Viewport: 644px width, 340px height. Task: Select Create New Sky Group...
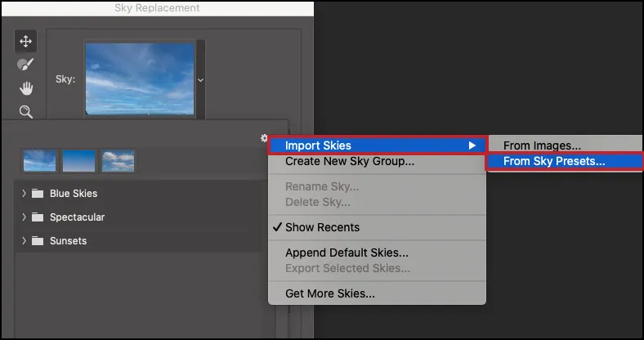point(349,162)
